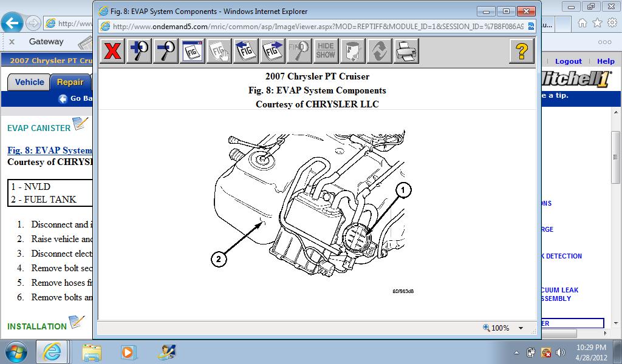Open browser Tools gear icon
This screenshot has height=364, width=622.
(612, 23)
